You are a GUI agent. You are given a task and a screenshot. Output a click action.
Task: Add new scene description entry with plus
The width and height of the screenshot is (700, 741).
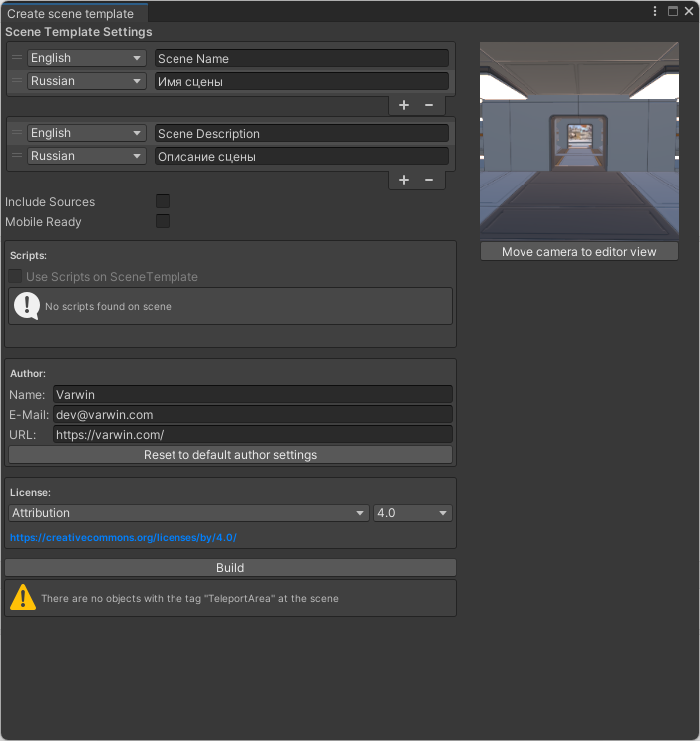[x=404, y=180]
